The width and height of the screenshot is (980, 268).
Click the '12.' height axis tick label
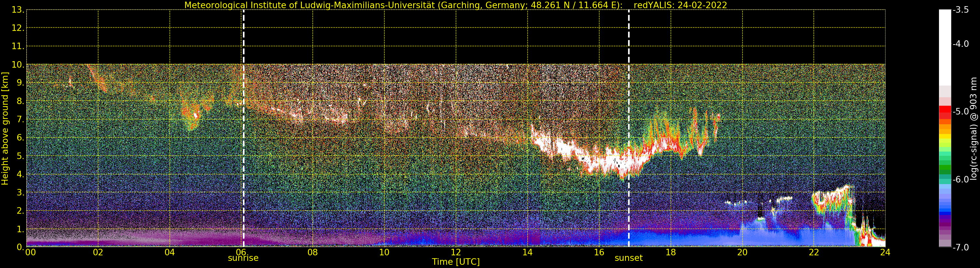(x=18, y=28)
